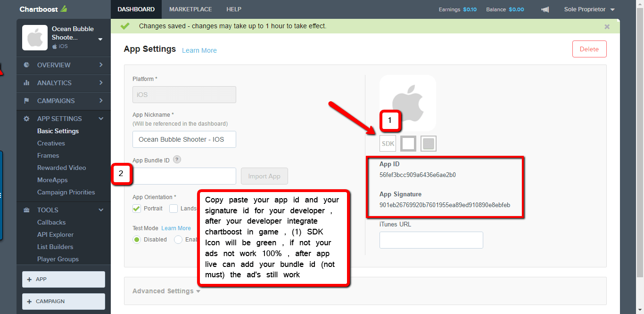Click the gray square icon beside SDK
The height and width of the screenshot is (314, 644).
[x=429, y=144]
